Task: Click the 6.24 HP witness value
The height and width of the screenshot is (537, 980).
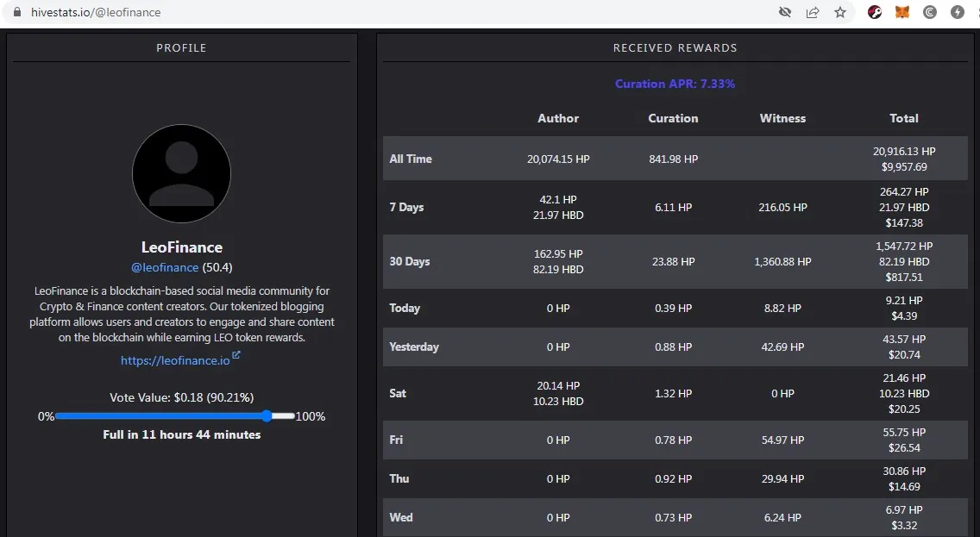Action: point(782,518)
